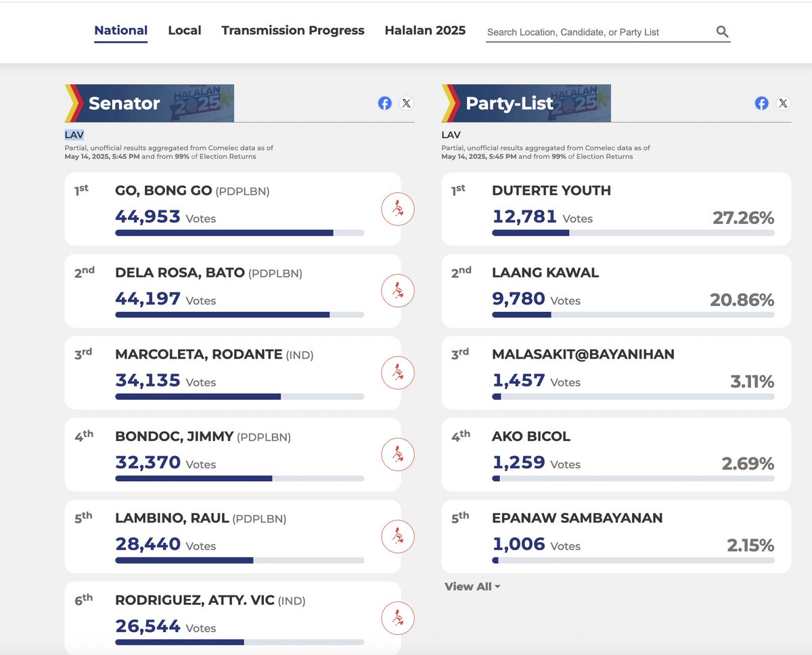
Task: Click the Facebook icon on the Party-List panel
Action: click(761, 103)
